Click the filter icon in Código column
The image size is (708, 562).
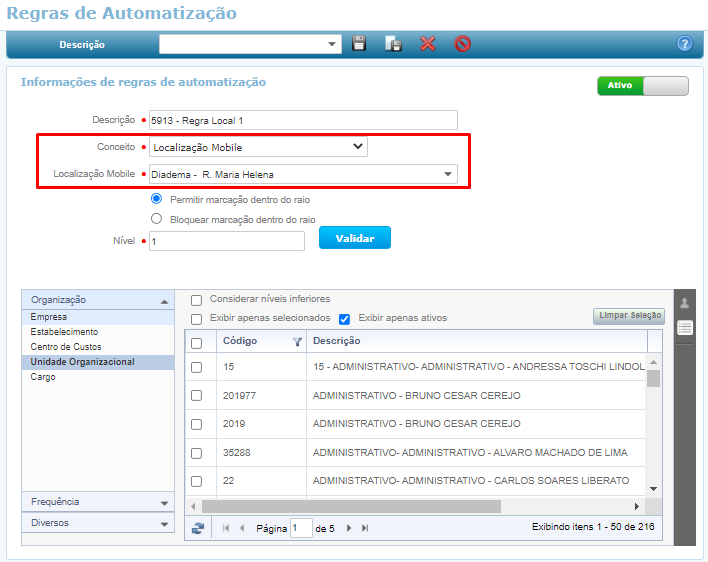297,342
